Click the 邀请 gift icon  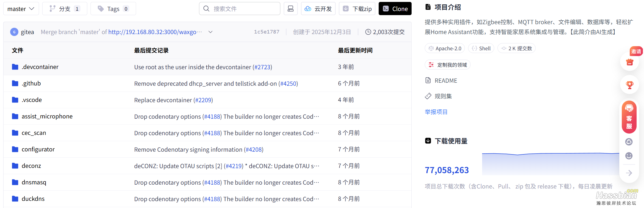[x=630, y=62]
